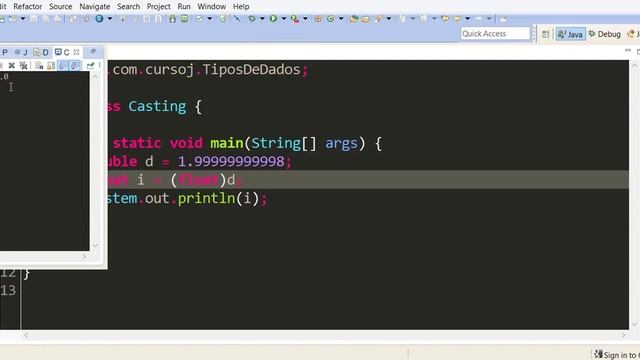Click the editor horizontal scrollbar left arrow

[x=26, y=335]
